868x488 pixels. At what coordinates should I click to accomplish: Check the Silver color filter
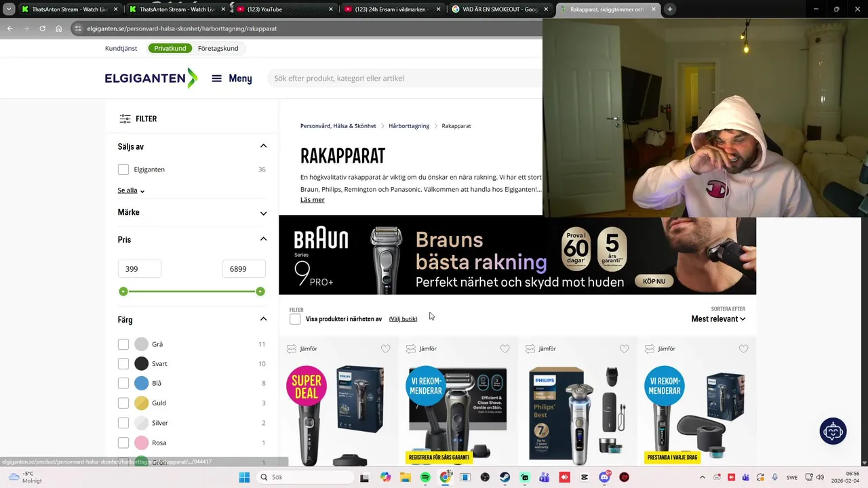pos(123,423)
